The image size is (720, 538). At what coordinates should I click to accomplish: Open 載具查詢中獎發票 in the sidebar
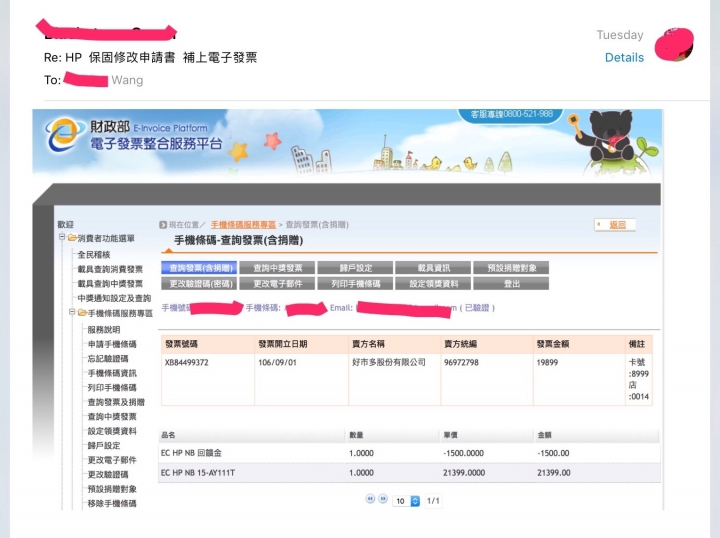(x=110, y=284)
